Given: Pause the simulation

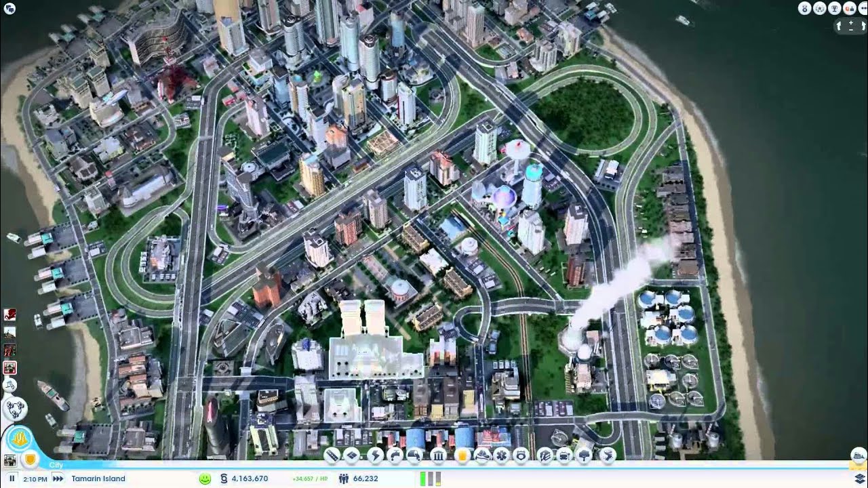Looking at the screenshot, I should (12, 479).
